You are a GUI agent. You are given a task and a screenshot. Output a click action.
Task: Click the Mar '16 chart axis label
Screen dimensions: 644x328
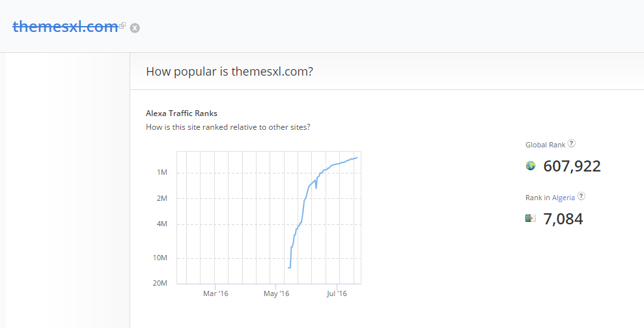tap(216, 293)
